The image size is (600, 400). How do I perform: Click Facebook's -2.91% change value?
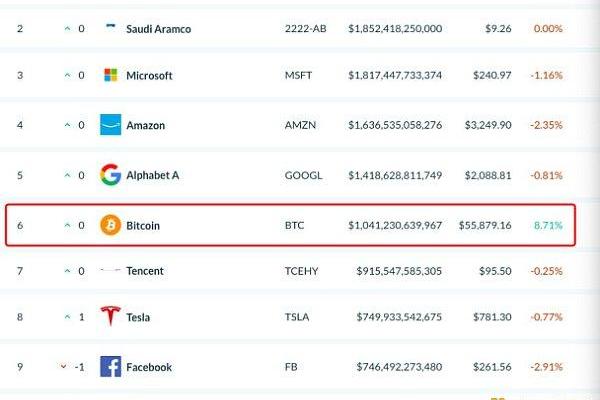tap(546, 367)
